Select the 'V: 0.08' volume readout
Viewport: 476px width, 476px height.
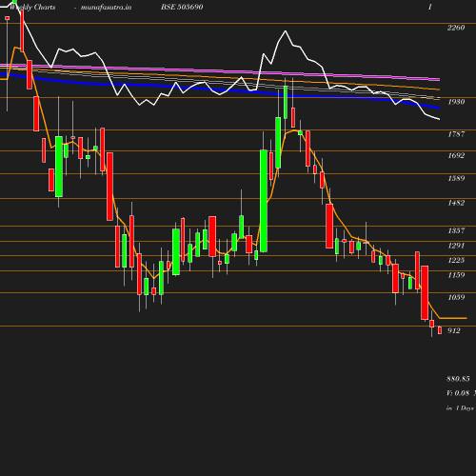(458, 393)
